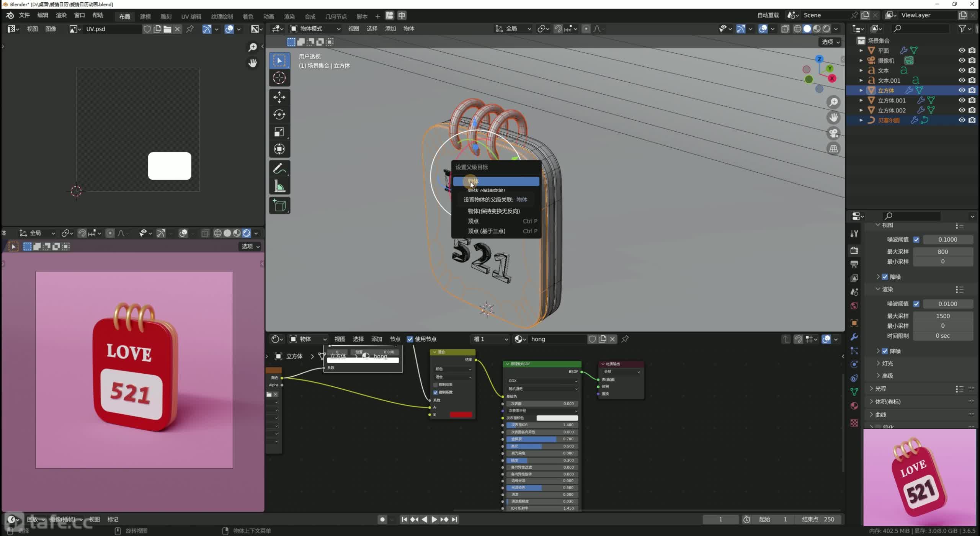Toggle visibility of 立方体.001

[x=962, y=100]
